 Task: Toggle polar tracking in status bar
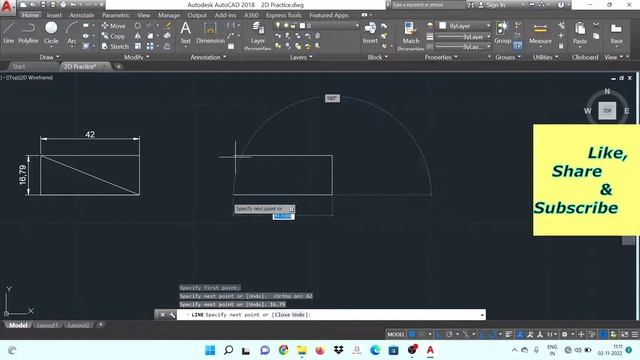point(449,334)
